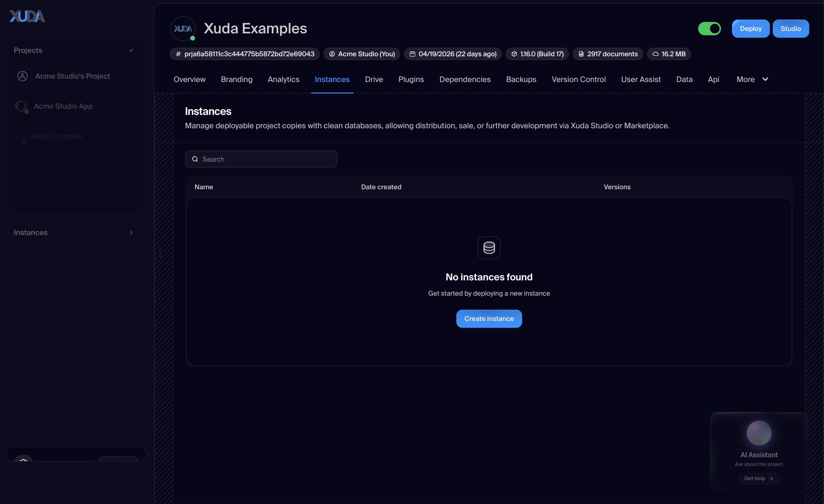Screen dimensions: 824x504
Task: Open the Api tab
Action: [713, 79]
